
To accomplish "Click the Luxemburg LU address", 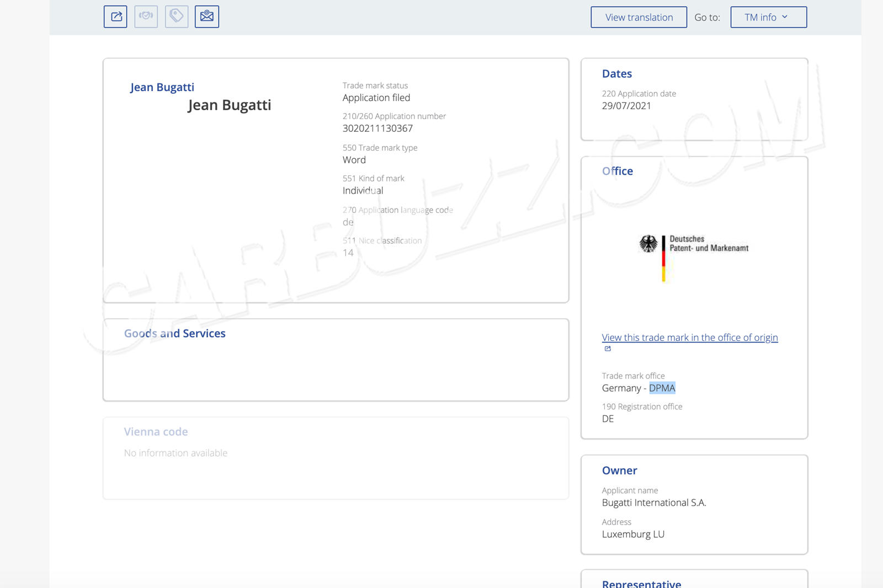I will 633,534.
